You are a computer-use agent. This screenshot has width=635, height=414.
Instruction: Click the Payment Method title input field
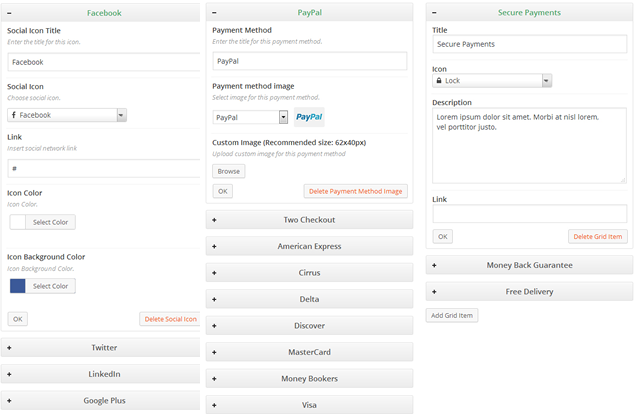pos(310,61)
